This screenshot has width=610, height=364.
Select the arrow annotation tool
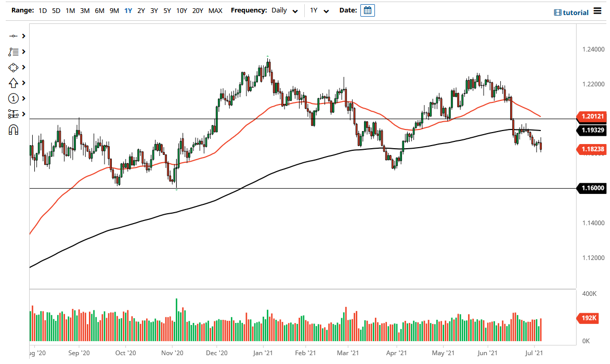14,83
